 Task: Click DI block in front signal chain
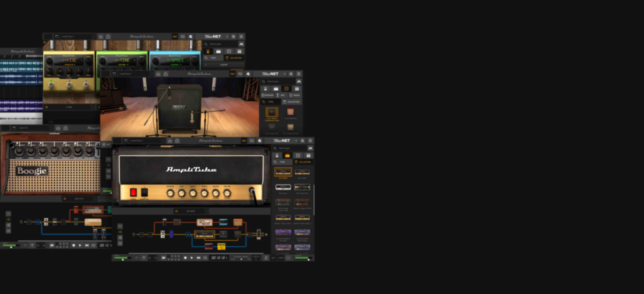pos(188,234)
